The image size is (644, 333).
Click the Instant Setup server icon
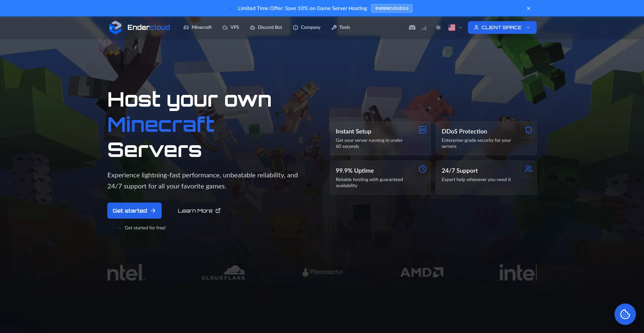[423, 130]
